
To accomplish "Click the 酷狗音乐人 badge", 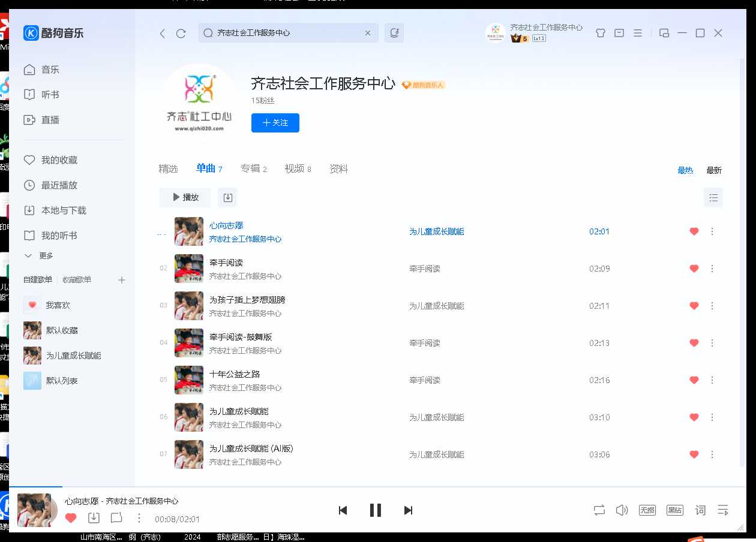I will coord(424,85).
